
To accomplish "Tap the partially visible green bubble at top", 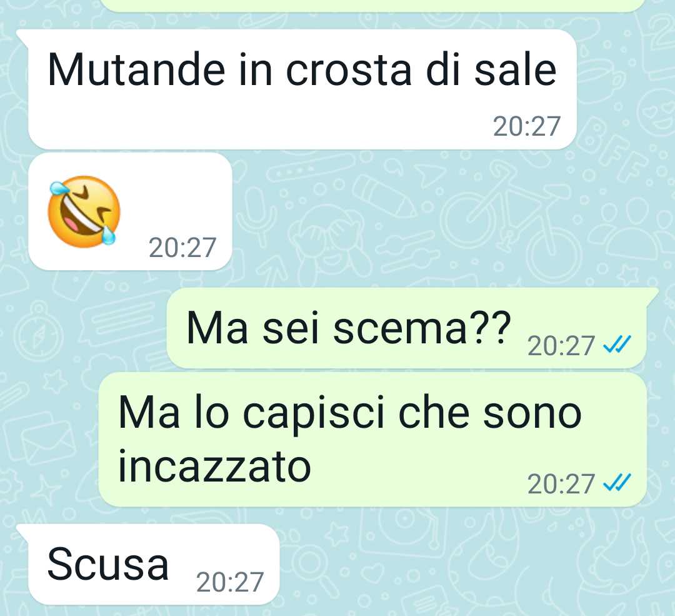I will point(372,5).
